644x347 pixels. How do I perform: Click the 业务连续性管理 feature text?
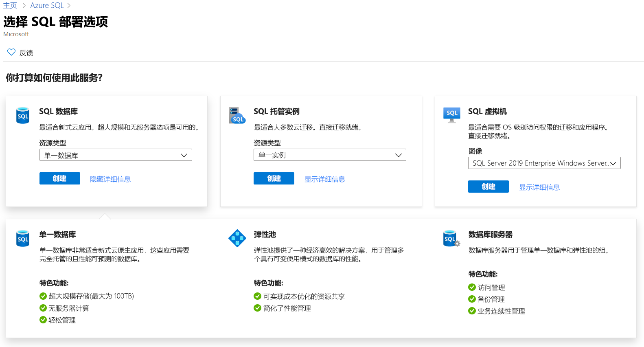(501, 311)
